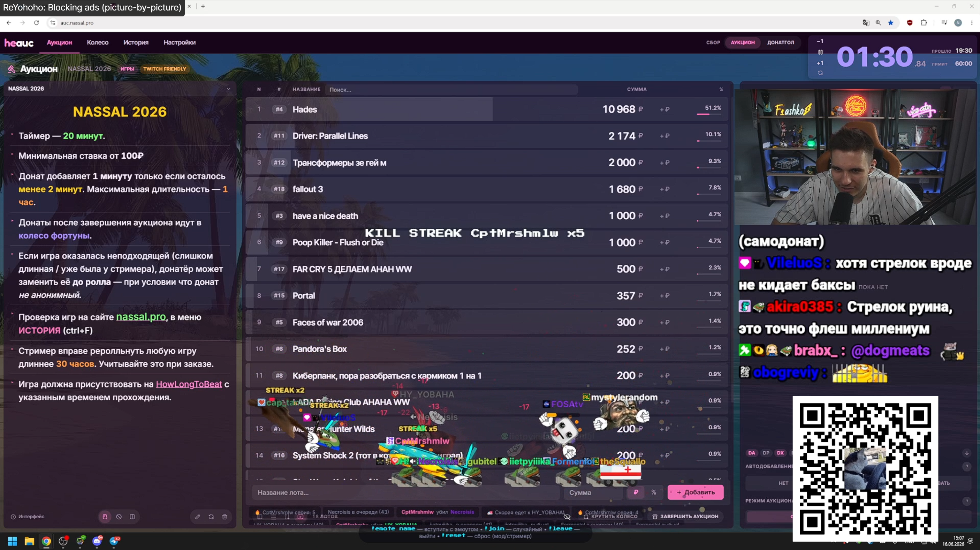Image resolution: width=980 pixels, height=550 pixels.
Task: Select the ₽ ruble amount mode
Action: tap(636, 492)
